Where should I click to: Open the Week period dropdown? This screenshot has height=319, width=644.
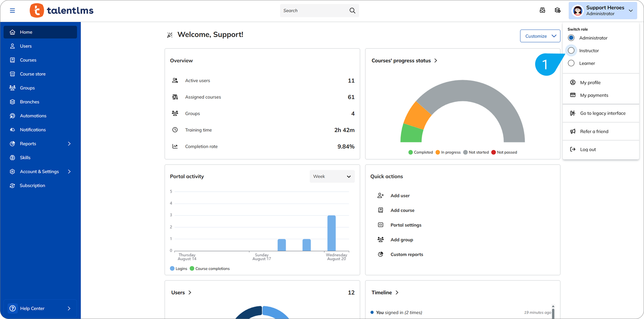332,176
